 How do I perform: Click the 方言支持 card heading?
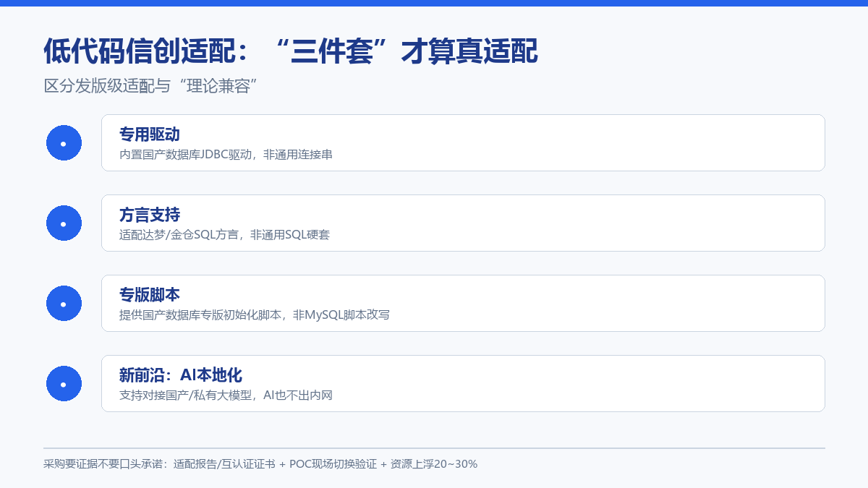tap(150, 215)
